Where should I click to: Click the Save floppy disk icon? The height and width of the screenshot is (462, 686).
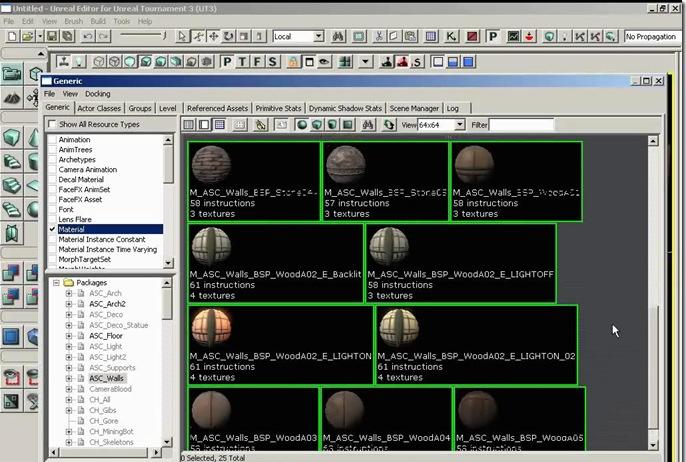pos(52,36)
